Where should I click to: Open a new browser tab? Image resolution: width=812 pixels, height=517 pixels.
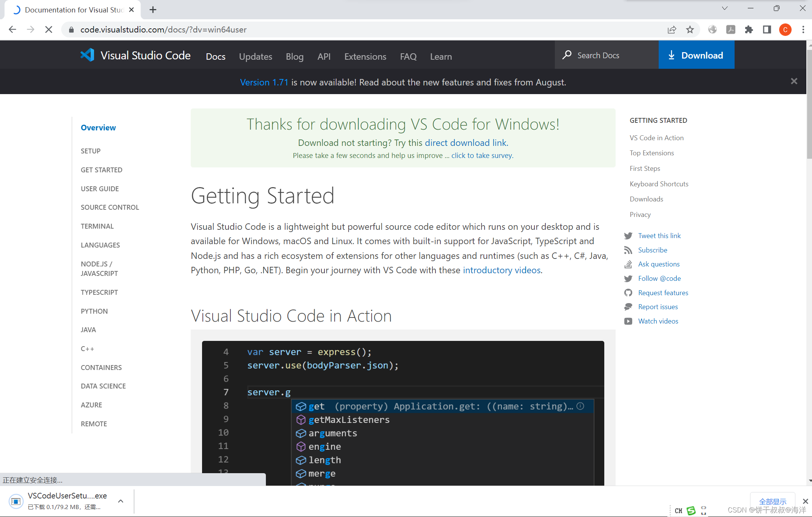click(x=153, y=10)
